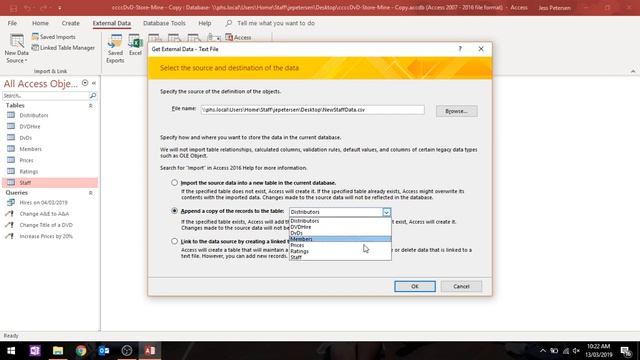Open the Customize Quick Access Toolbar arrow

[x=60, y=8]
